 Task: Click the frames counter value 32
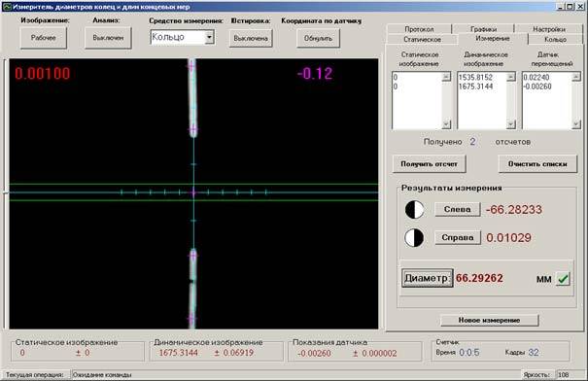534,353
